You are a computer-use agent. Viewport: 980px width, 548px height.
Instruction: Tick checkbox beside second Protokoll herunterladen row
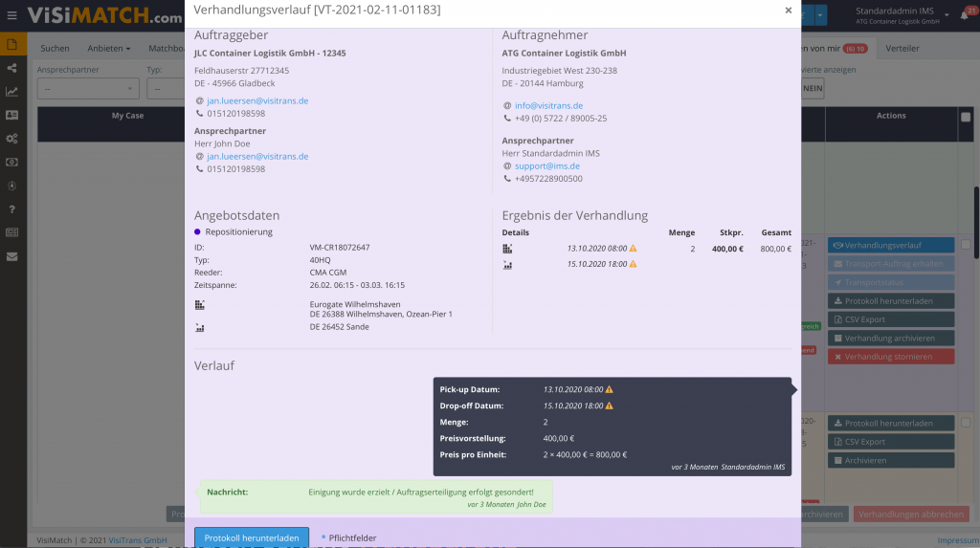(966, 423)
